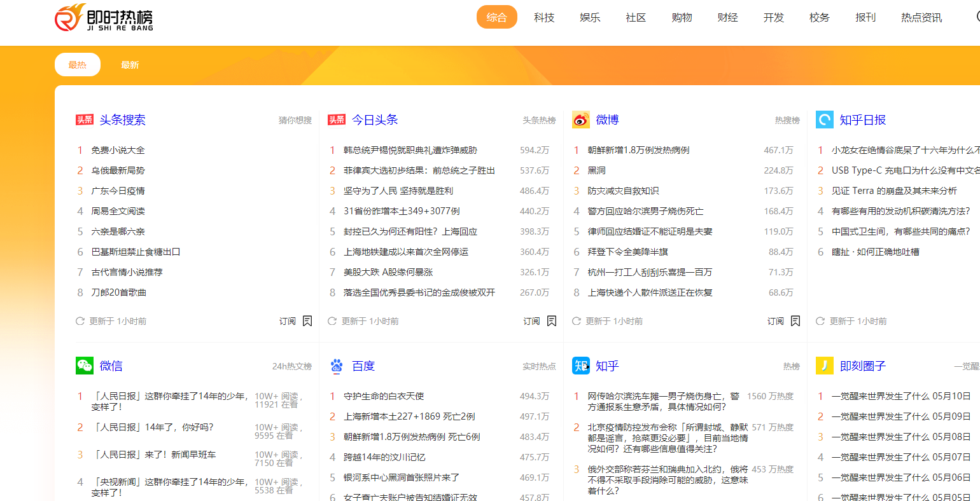Open 瞎扯 · 如何正确地吐槽 entry
The height and width of the screenshot is (501, 980).
[x=875, y=252]
